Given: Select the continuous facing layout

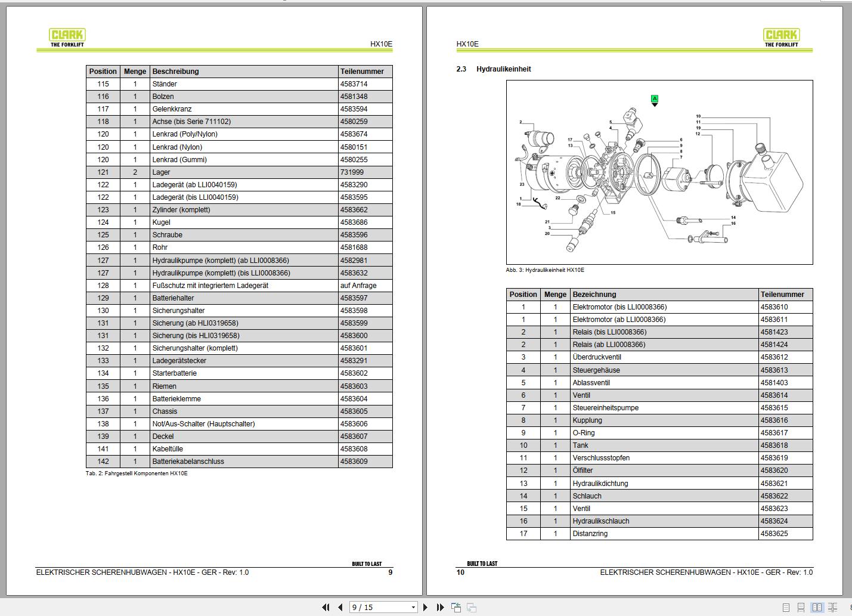Looking at the screenshot, I should point(832,608).
